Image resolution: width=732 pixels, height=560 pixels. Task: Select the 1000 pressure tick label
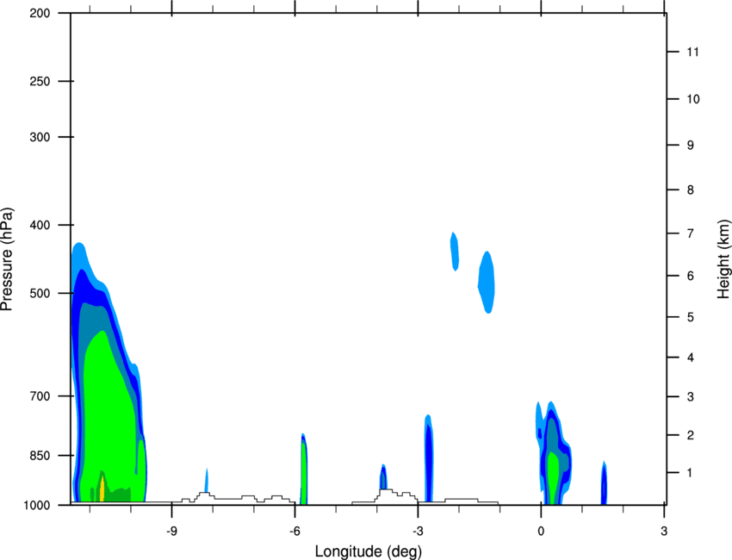point(37,506)
